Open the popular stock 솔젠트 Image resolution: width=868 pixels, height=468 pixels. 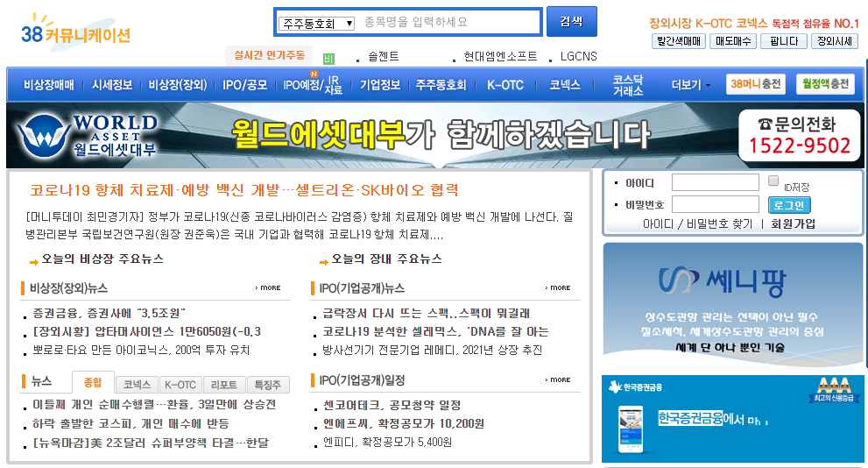click(x=383, y=56)
